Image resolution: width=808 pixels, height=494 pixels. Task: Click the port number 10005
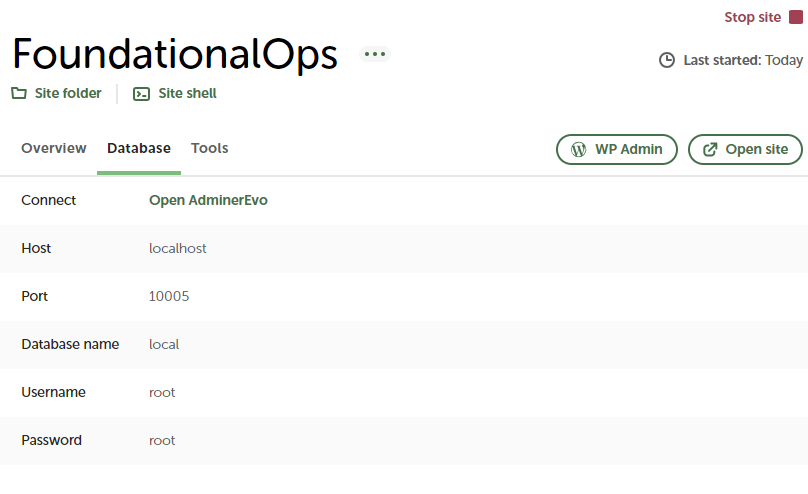coord(169,296)
